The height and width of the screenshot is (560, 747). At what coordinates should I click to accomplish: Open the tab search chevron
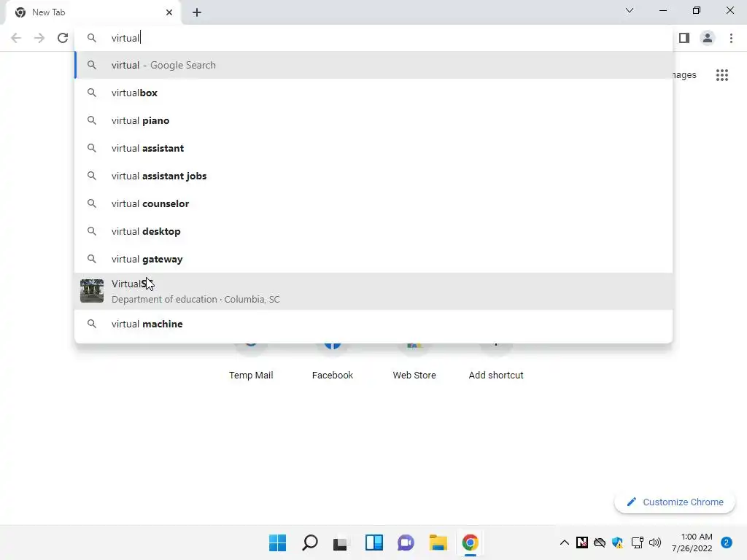pyautogui.click(x=630, y=10)
